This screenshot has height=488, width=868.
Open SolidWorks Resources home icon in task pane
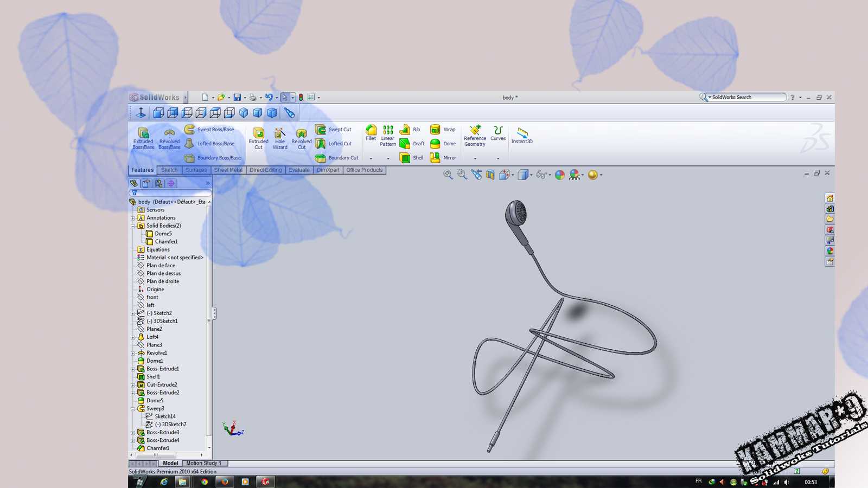click(829, 198)
